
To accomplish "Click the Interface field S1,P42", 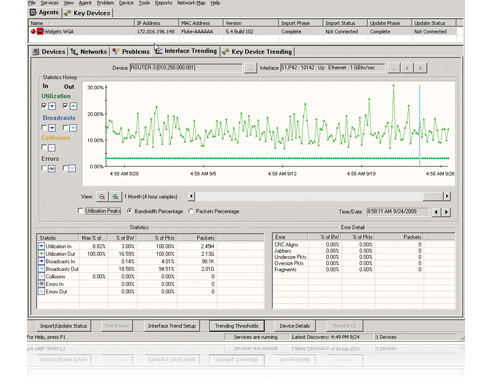I will click(332, 68).
